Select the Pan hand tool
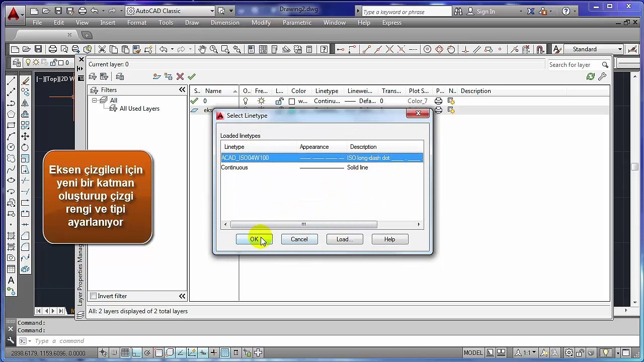Viewport: 644px width, 362px height. (202, 49)
